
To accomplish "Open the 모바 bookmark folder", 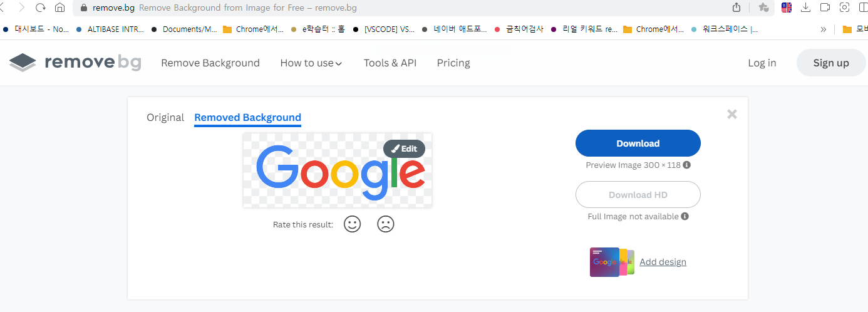I will coord(855,29).
